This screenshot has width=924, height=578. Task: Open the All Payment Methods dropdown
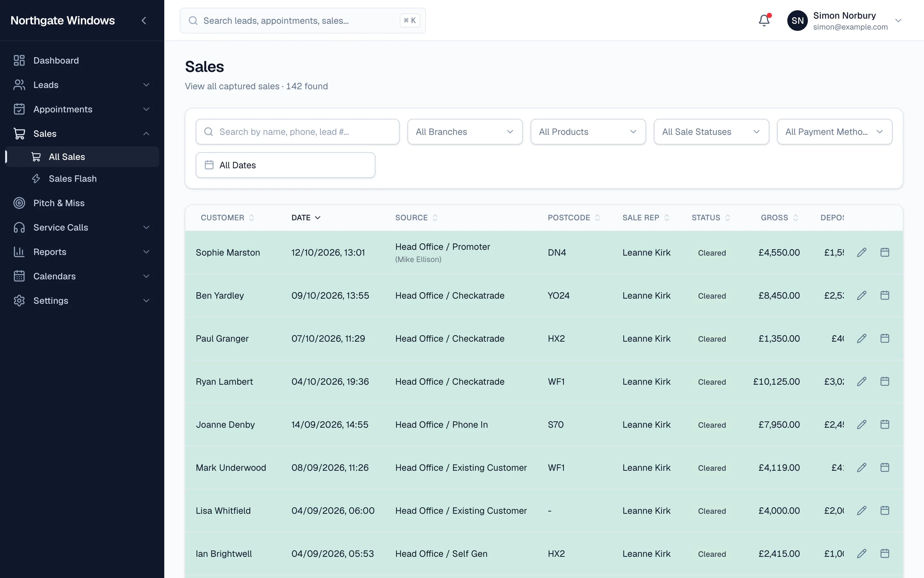pyautogui.click(x=834, y=132)
